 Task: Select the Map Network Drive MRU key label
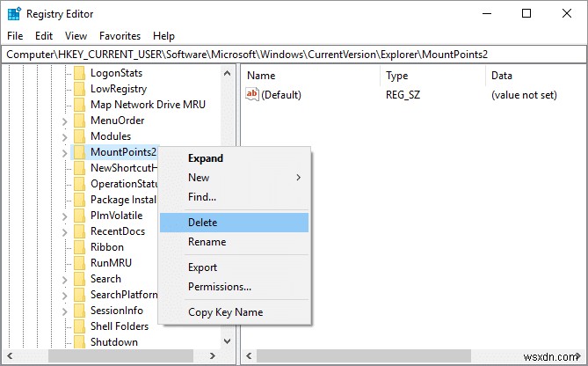(149, 105)
